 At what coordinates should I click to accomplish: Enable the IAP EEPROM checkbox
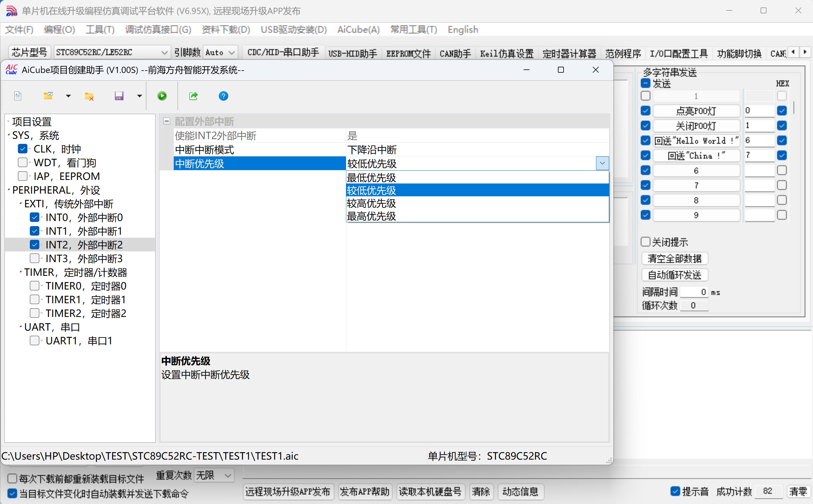[23, 176]
